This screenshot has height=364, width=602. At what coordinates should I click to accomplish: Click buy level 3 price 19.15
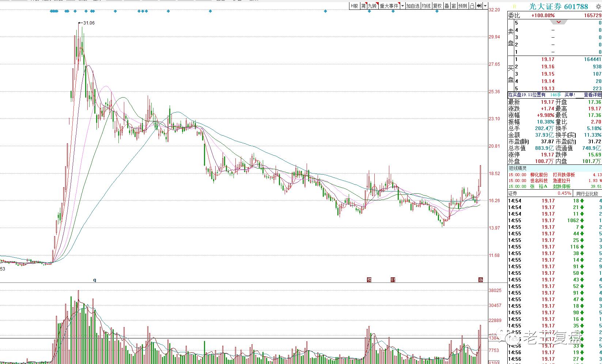pyautogui.click(x=548, y=74)
